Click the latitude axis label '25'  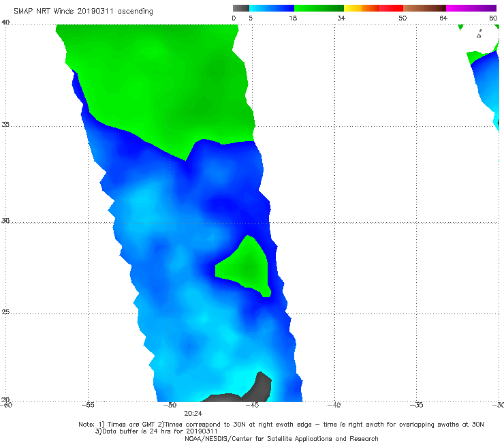click(5, 311)
